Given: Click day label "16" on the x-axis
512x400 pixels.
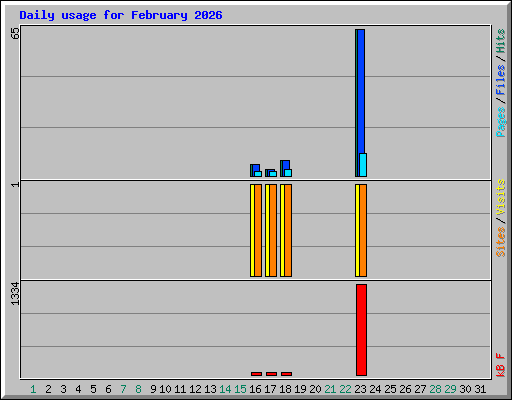Looking at the screenshot, I should tap(255, 389).
